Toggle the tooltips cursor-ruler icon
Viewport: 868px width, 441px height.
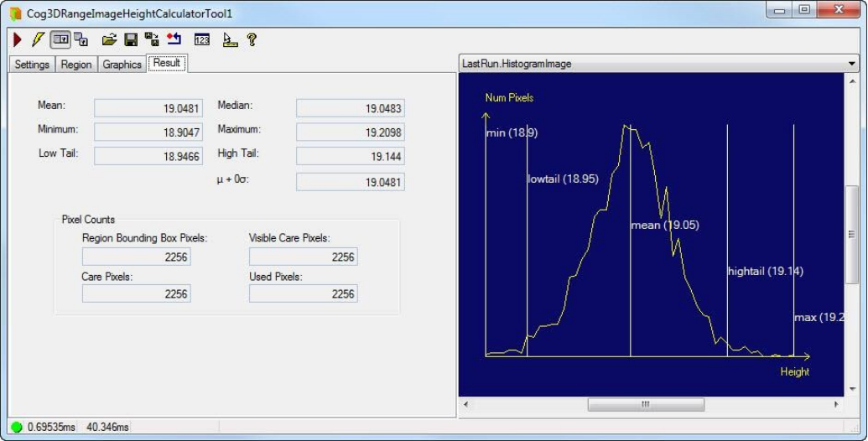(x=230, y=40)
